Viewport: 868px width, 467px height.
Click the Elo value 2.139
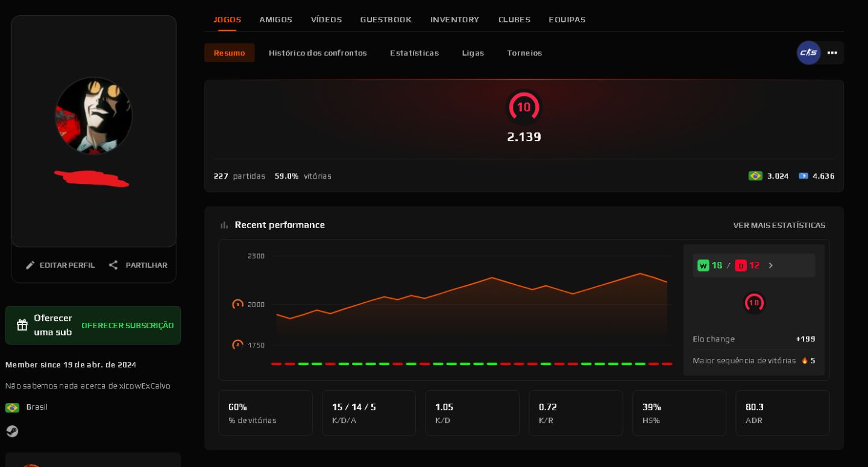[x=524, y=137]
